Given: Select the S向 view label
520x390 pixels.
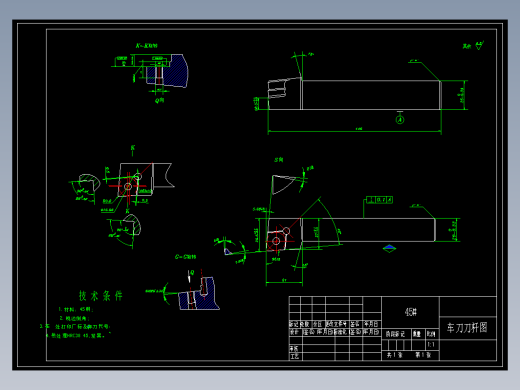Looking at the screenshot, I should pyautogui.click(x=279, y=160).
